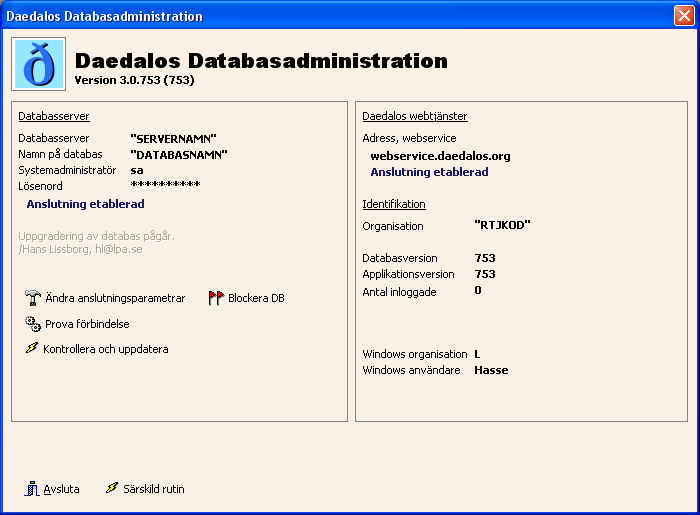Click the lightning icon beside Särskild rutin
The height and width of the screenshot is (515, 700).
[x=112, y=488]
